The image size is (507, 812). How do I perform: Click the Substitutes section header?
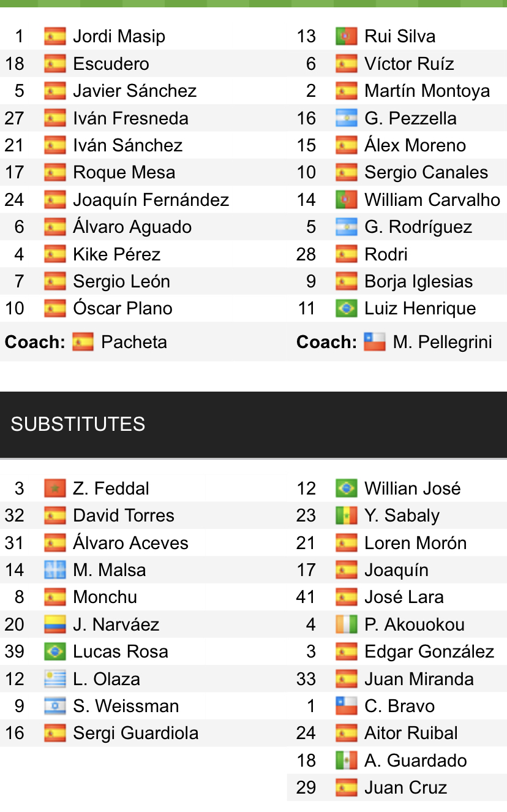coord(78,424)
